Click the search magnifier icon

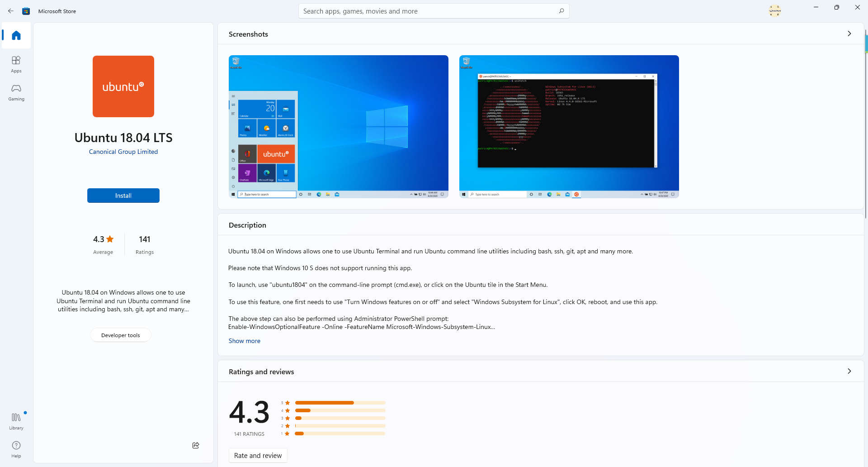pyautogui.click(x=561, y=11)
